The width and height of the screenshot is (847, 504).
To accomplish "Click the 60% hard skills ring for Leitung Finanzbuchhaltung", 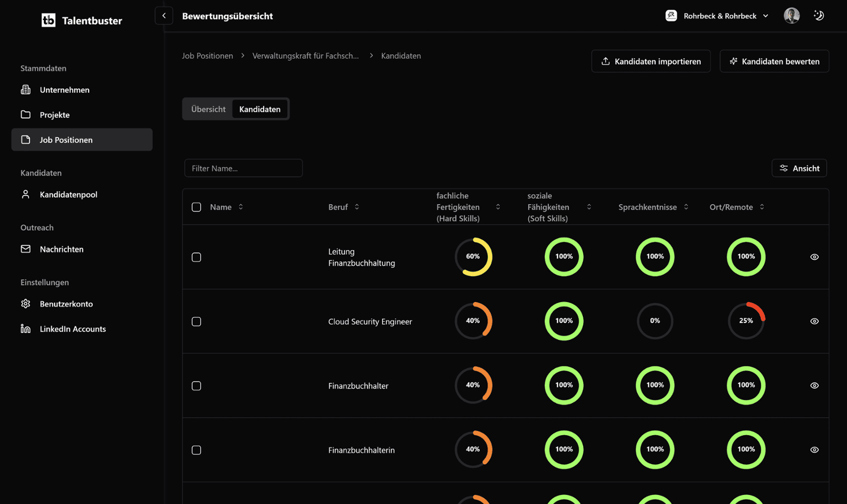I will [x=473, y=257].
